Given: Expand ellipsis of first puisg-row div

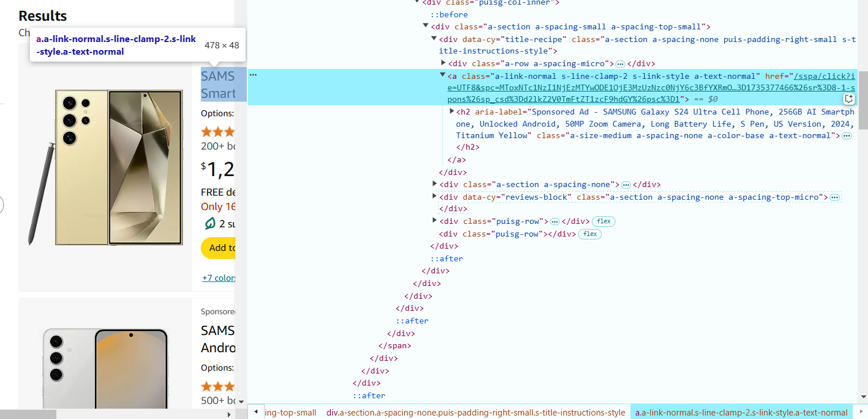Looking at the screenshot, I should coord(555,222).
